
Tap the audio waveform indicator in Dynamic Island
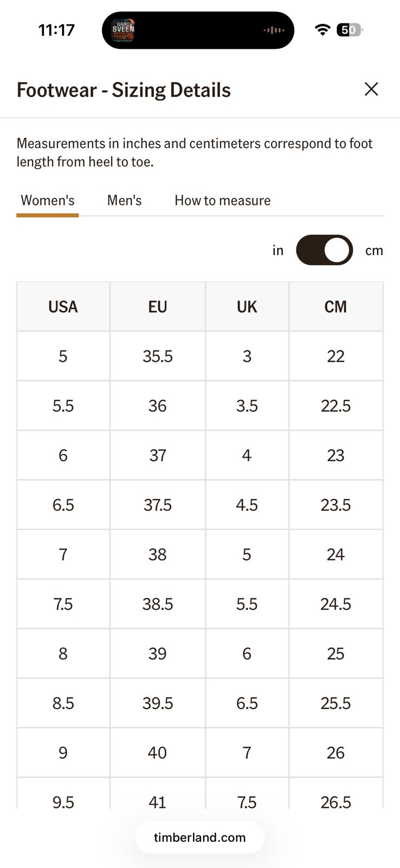pos(274,30)
